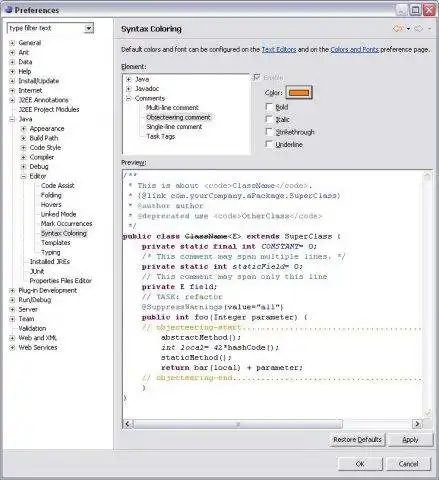Click the preview vertical scroll down arrow
Image resolution: width=439 pixels, height=480 pixels.
[x=428, y=413]
